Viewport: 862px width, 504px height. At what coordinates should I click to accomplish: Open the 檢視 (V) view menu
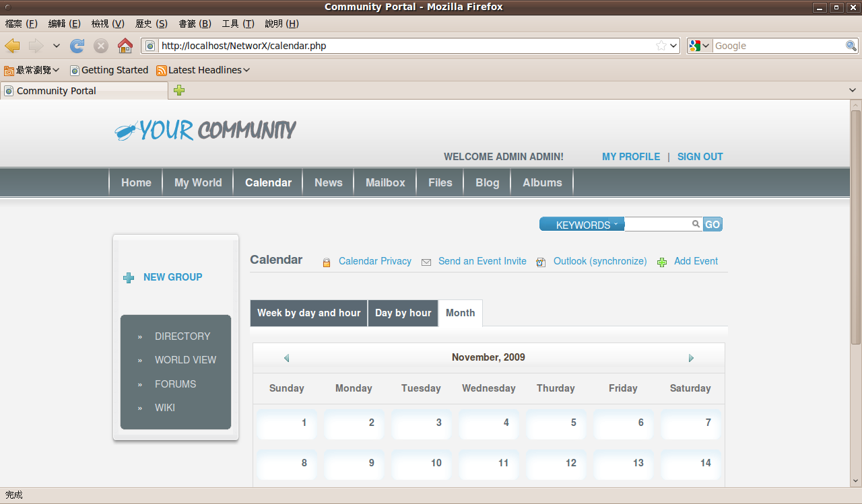(108, 24)
